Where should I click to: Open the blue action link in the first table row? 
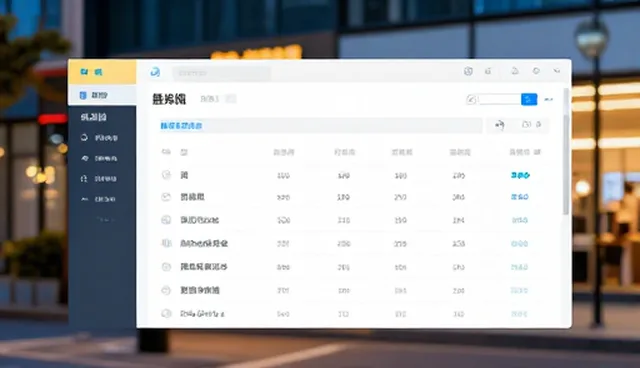pyautogui.click(x=520, y=175)
